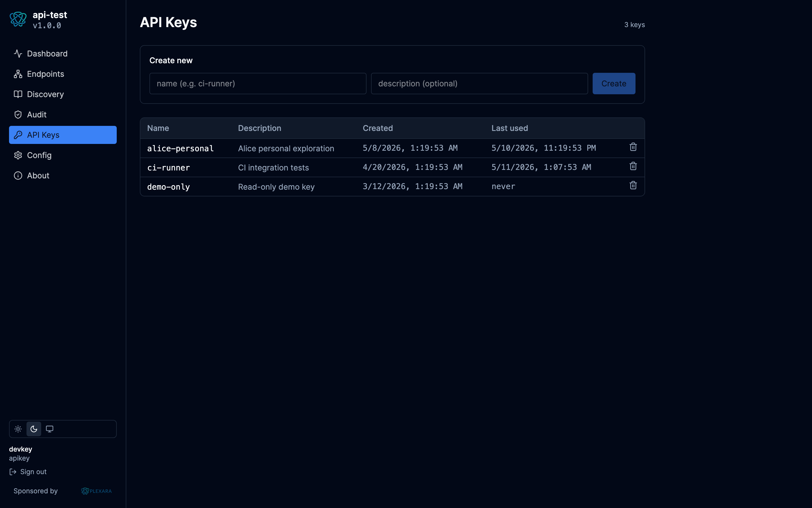This screenshot has width=812, height=508.
Task: Click the 'Sponsored by' text
Action: (36, 491)
